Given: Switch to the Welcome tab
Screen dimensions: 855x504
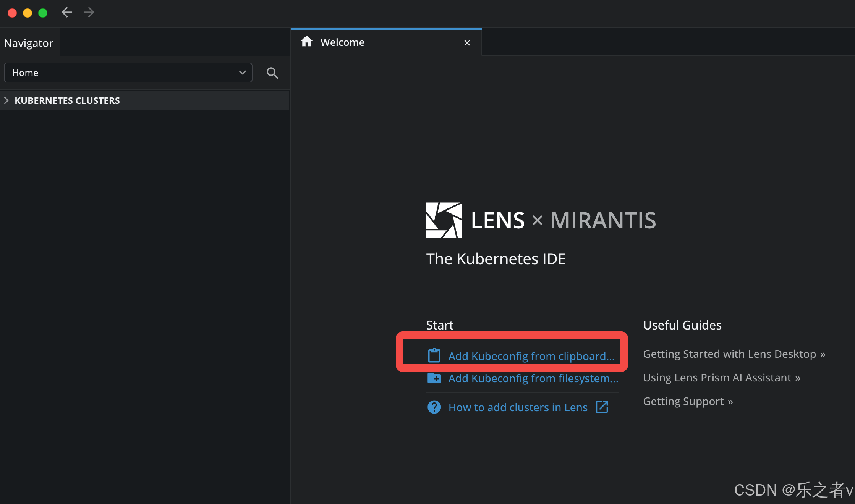Looking at the screenshot, I should pos(342,42).
